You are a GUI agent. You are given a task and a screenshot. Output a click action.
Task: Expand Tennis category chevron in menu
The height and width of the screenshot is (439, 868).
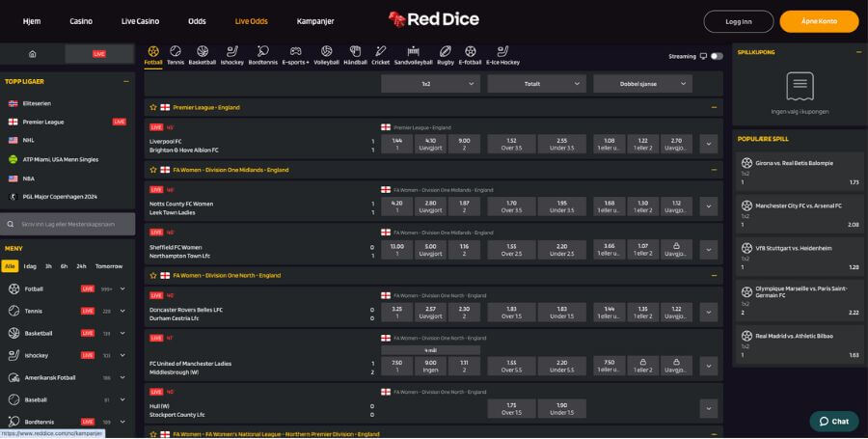(x=122, y=311)
